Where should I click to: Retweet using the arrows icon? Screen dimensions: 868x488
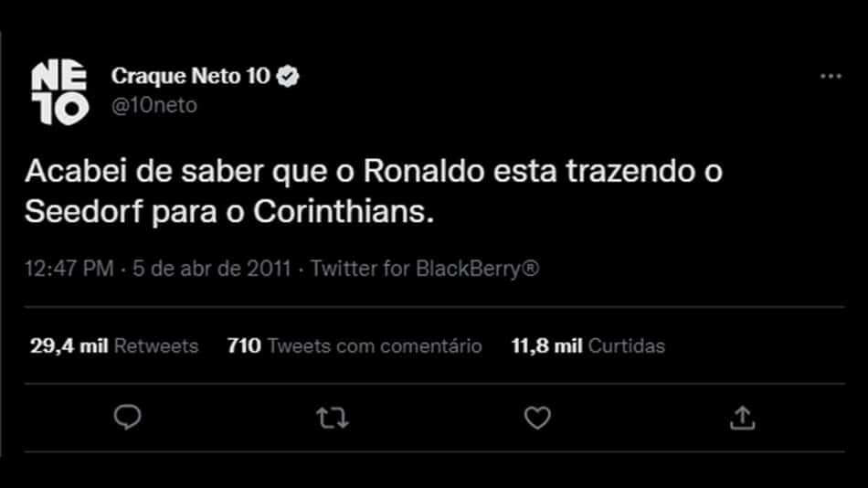333,419
